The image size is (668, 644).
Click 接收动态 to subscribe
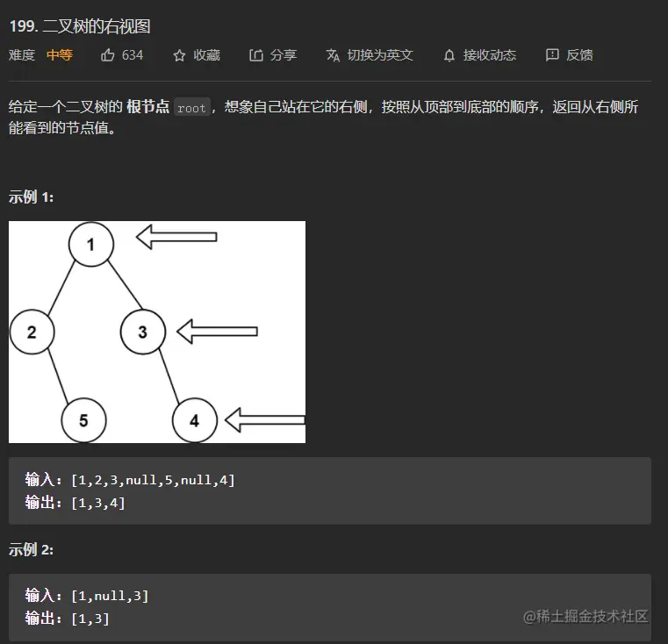pyautogui.click(x=490, y=55)
